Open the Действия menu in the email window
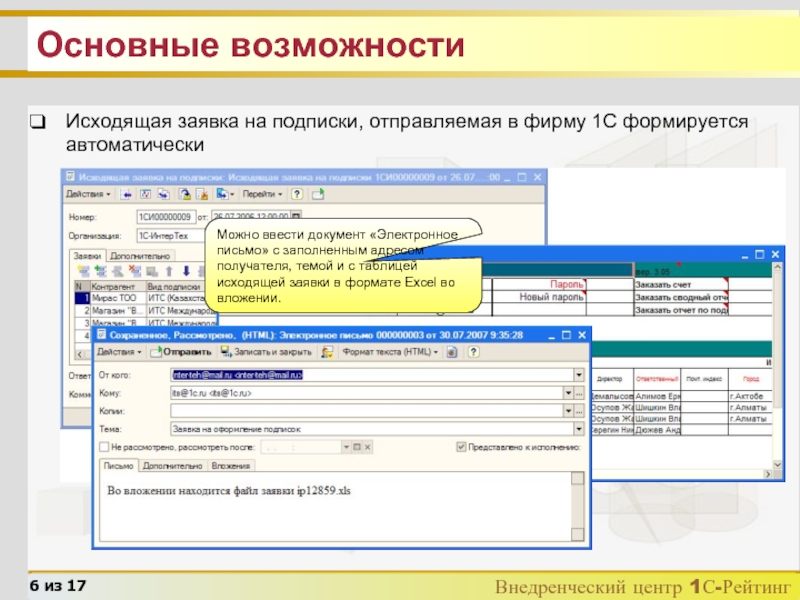Screen dimensions: 800x600 point(119,352)
